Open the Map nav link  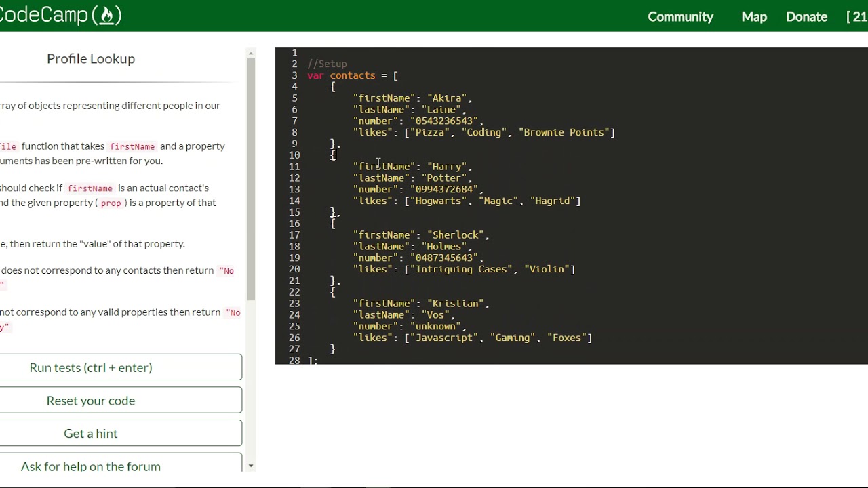754,17
